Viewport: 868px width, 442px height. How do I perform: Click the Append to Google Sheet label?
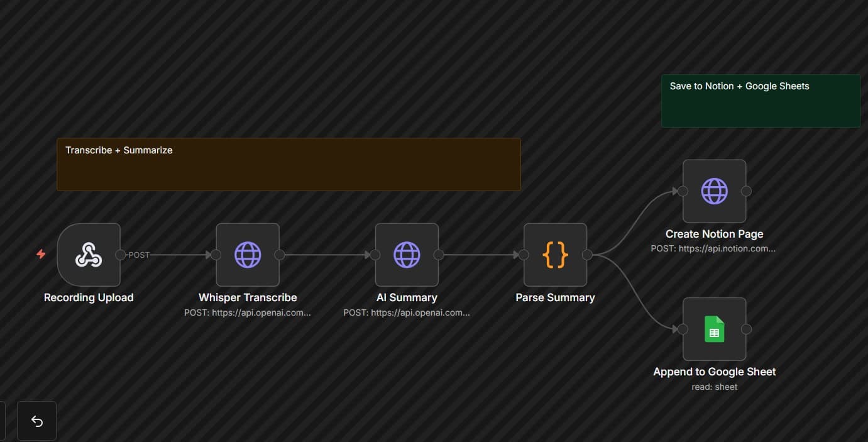click(x=714, y=372)
